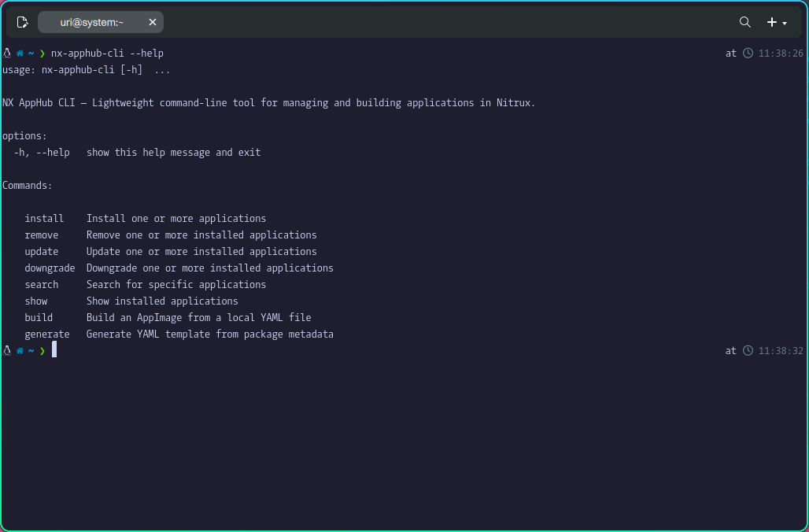Click the "downgrade" command name in the list
Viewport: 809px width, 532px height.
pos(50,268)
